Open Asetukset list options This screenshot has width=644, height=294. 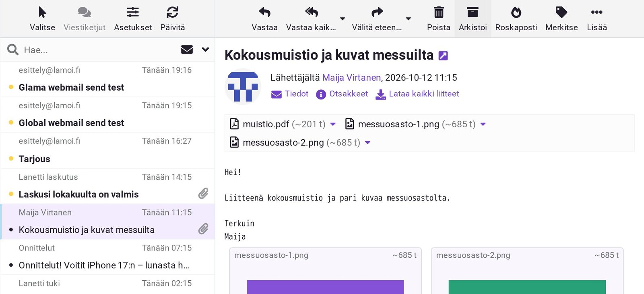point(133,19)
